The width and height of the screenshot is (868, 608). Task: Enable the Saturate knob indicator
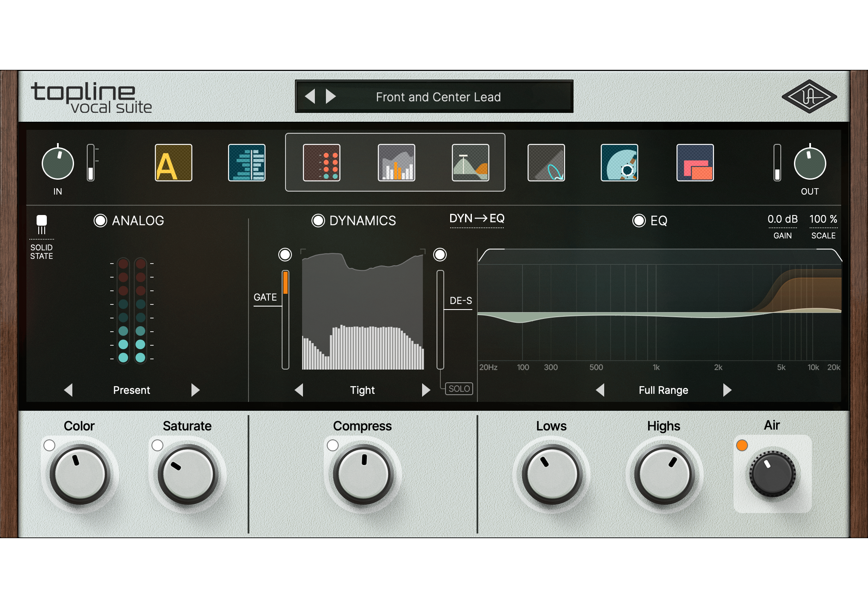157,445
